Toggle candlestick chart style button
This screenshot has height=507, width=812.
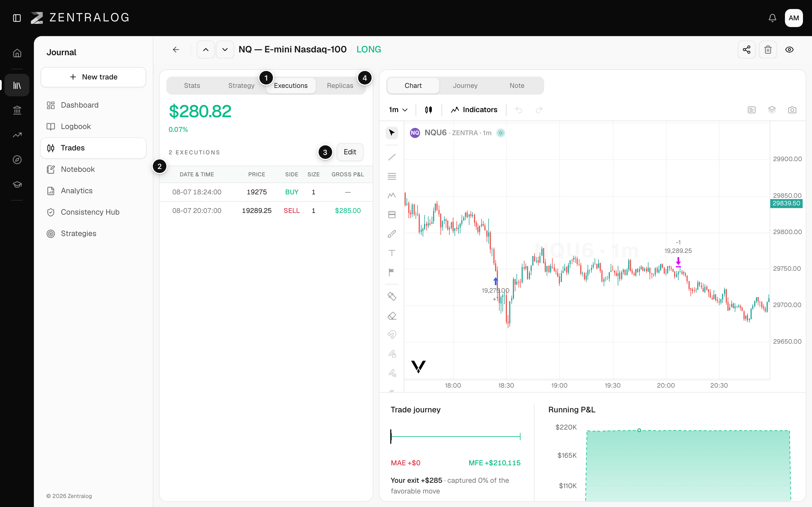click(429, 110)
